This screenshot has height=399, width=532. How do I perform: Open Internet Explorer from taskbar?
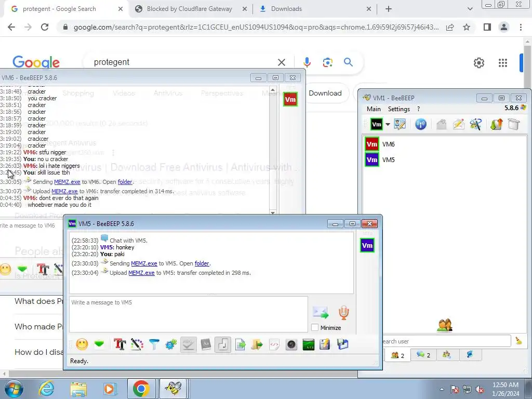click(x=46, y=389)
